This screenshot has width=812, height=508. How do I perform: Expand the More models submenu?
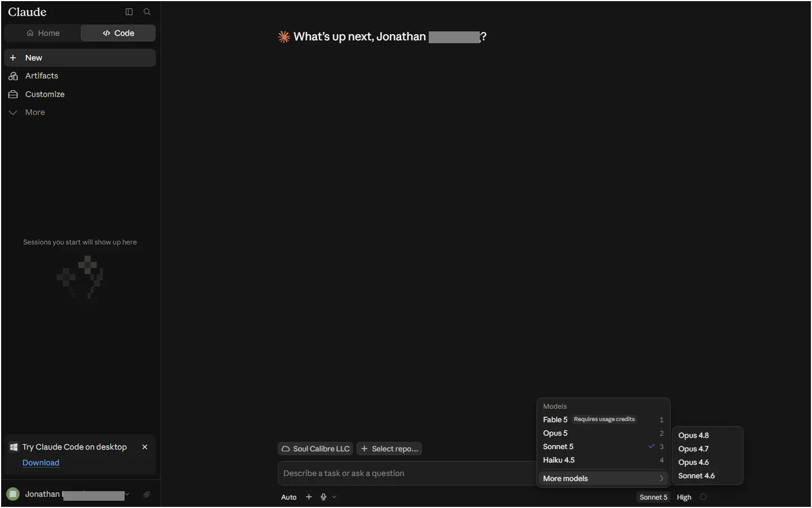603,478
